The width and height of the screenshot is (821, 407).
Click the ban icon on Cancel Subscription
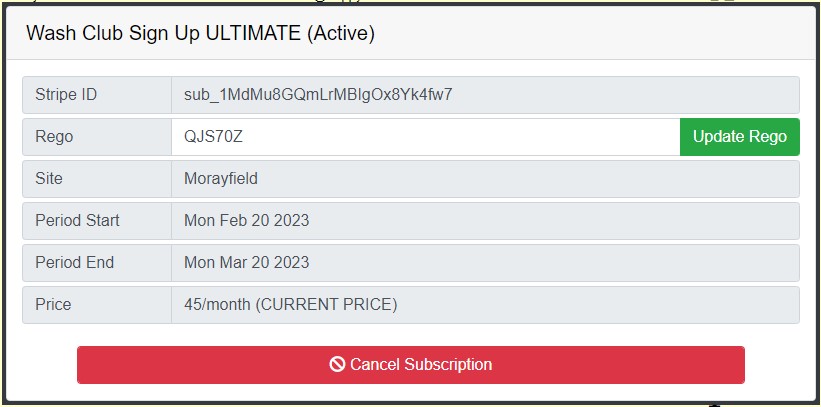click(338, 365)
